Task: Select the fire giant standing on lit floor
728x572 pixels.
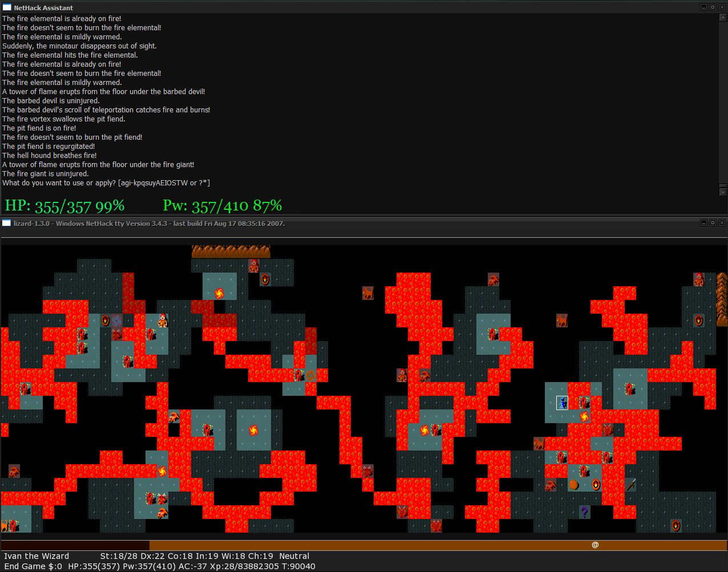Action: [163, 321]
